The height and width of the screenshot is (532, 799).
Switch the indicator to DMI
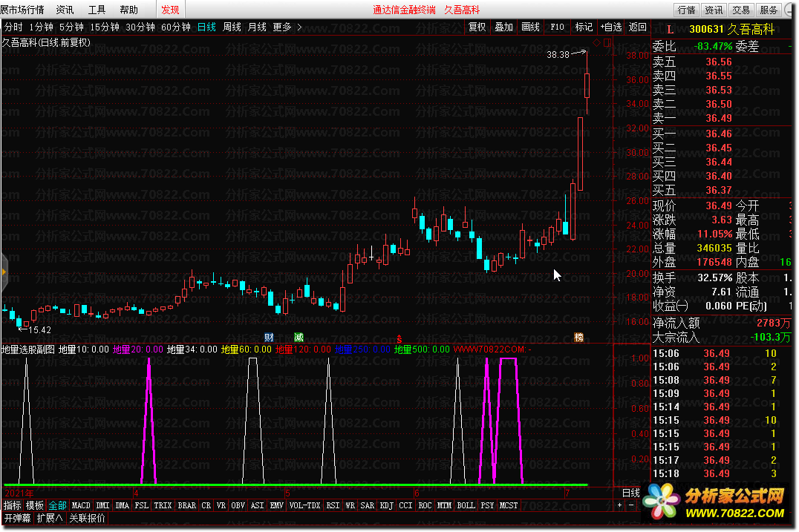(102, 505)
